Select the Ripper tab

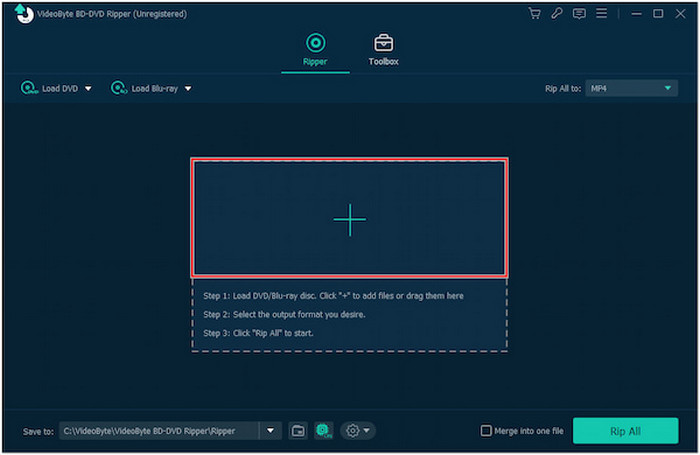point(316,49)
